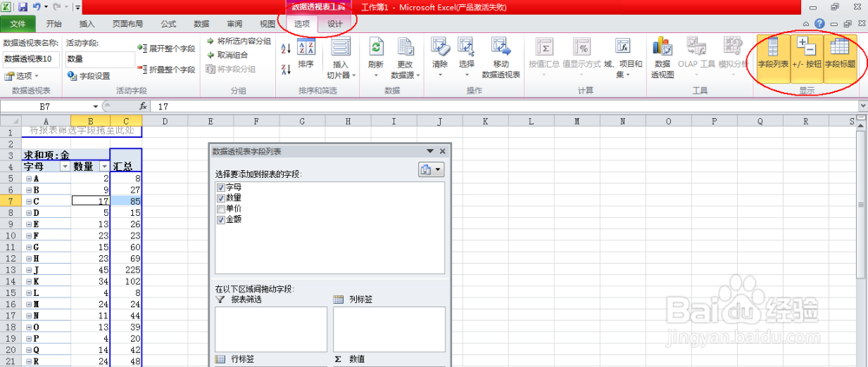Switch to the 页面布局 tab
Viewport: 868px width, 367px height.
128,24
